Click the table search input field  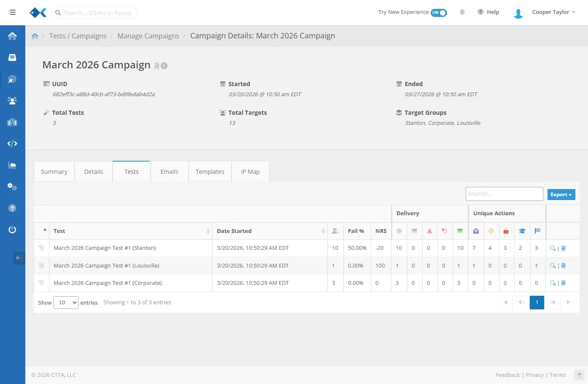(504, 194)
